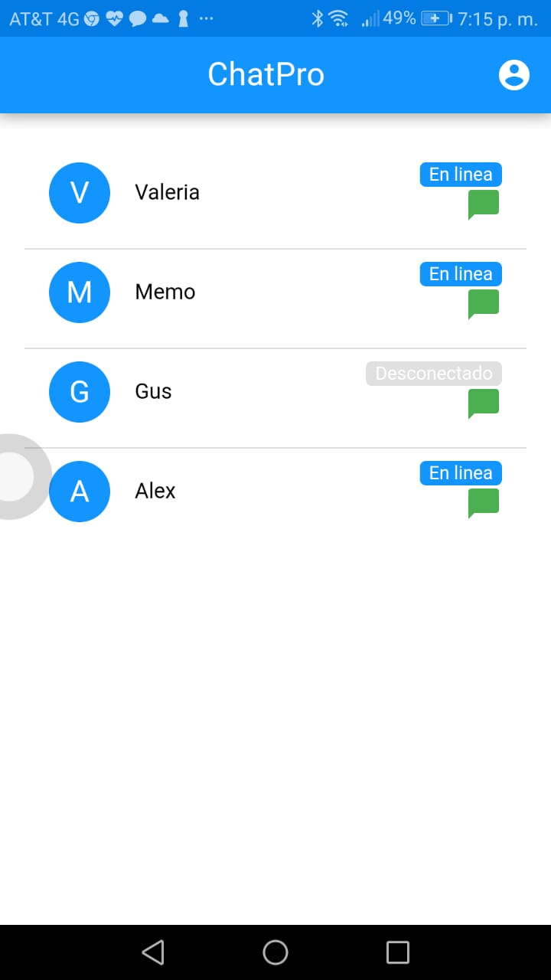The image size is (551, 980).
Task: Tap the green chat icon for Gus
Action: [x=484, y=403]
